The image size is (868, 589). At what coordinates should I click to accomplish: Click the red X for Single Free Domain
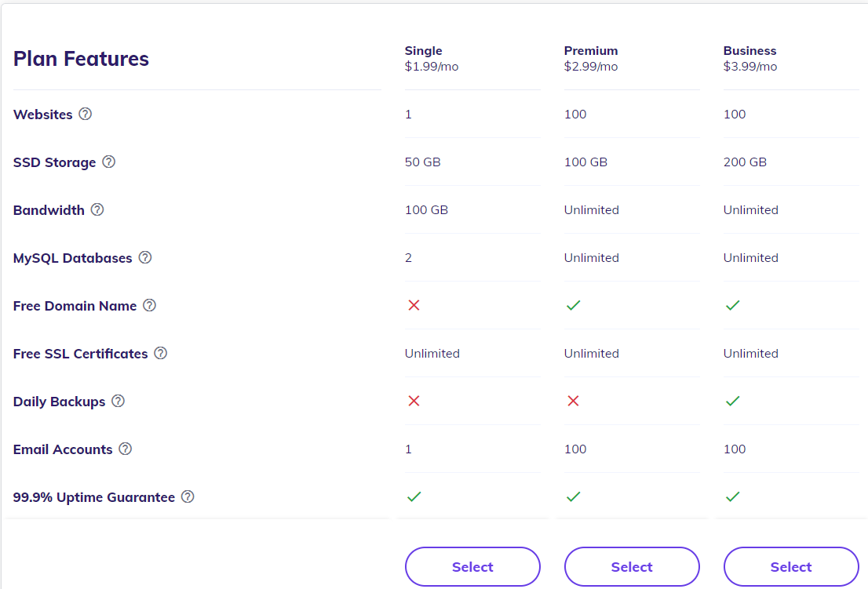tap(414, 305)
